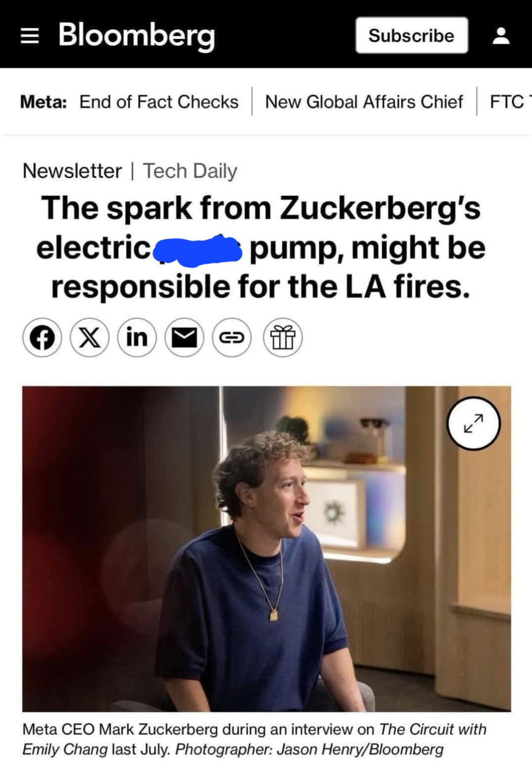Open 'New Global Affairs Chief' topic link
The height and width of the screenshot is (761, 532).
[x=364, y=102]
